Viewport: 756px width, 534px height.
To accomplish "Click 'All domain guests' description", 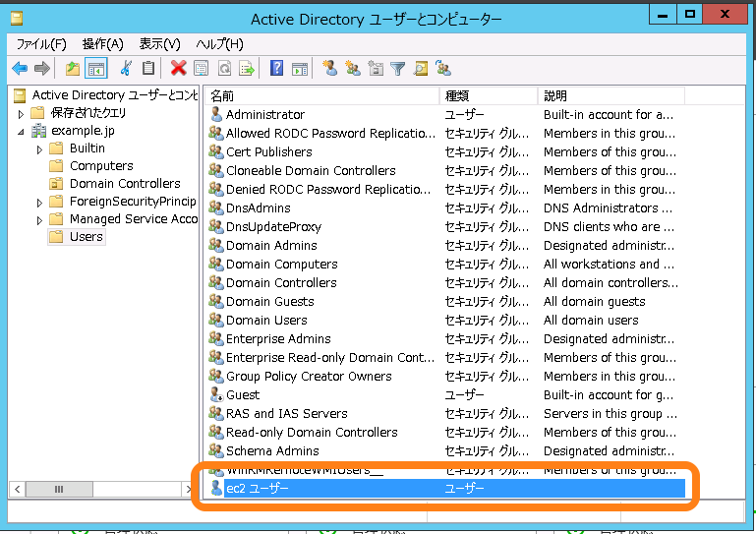I will 595,302.
